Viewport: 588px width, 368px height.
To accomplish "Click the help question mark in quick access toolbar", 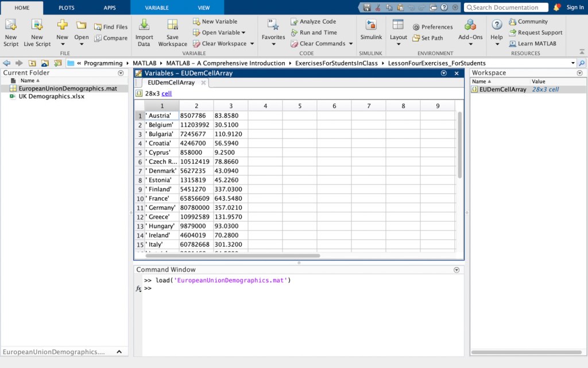I will (444, 7).
